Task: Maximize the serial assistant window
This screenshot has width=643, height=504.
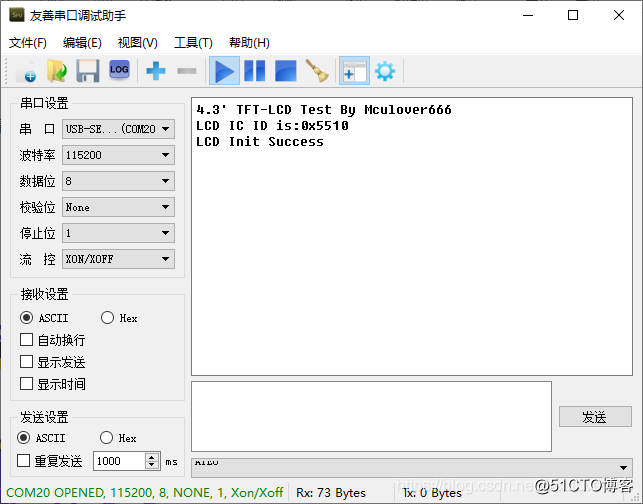Action: click(573, 16)
